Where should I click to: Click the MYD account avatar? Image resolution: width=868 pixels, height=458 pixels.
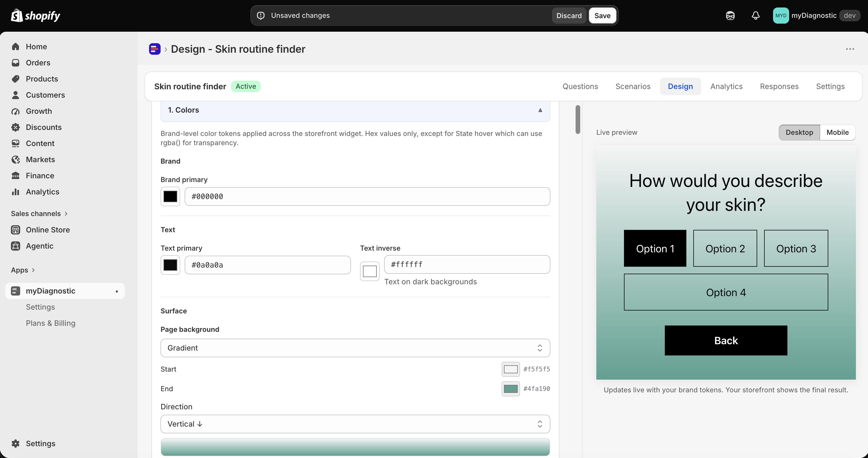(781, 16)
